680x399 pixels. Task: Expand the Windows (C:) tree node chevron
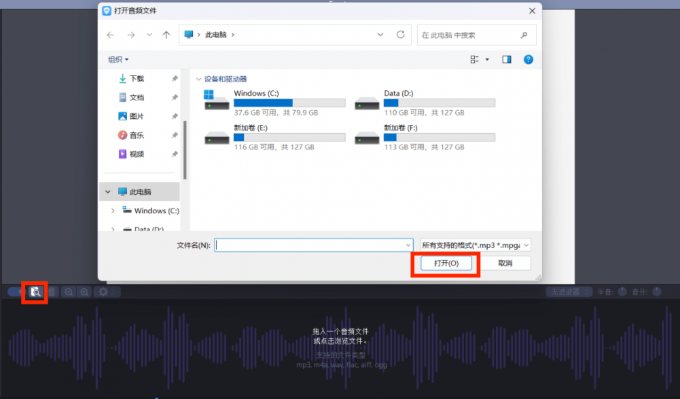pos(113,211)
